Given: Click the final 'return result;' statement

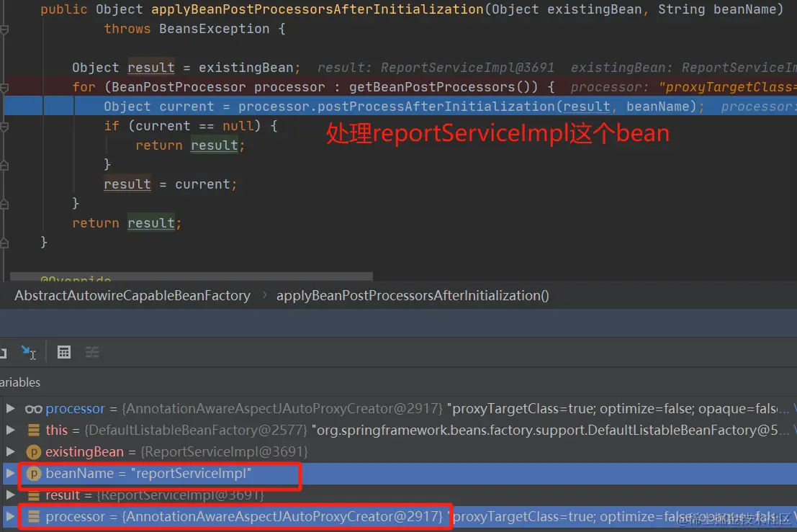Looking at the screenshot, I should [127, 223].
